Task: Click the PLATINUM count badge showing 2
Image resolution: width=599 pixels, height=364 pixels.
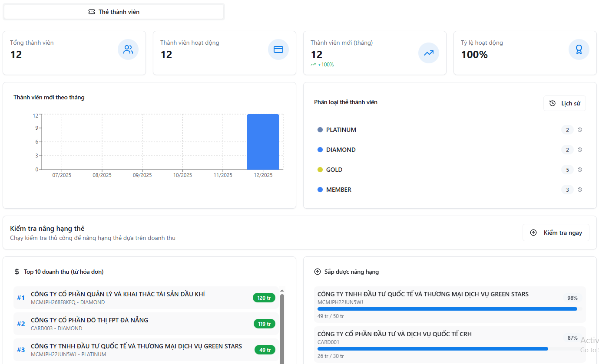Action: 567,130
